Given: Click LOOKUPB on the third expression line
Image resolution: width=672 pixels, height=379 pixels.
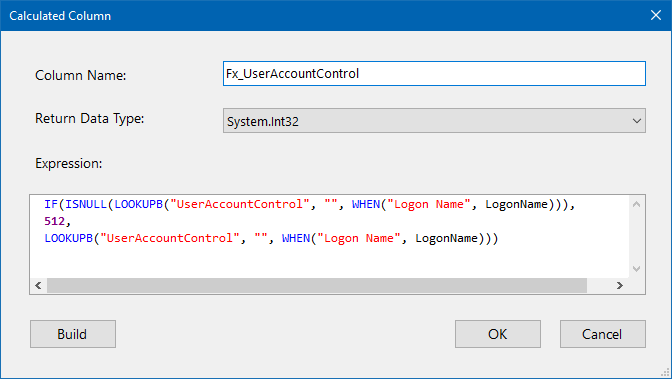Looking at the screenshot, I should [x=69, y=238].
